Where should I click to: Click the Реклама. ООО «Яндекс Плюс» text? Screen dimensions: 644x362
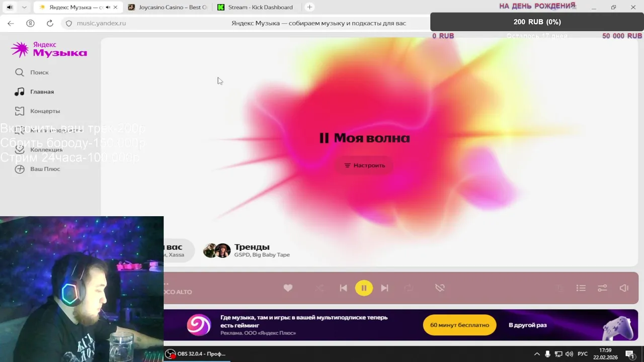tap(258, 333)
